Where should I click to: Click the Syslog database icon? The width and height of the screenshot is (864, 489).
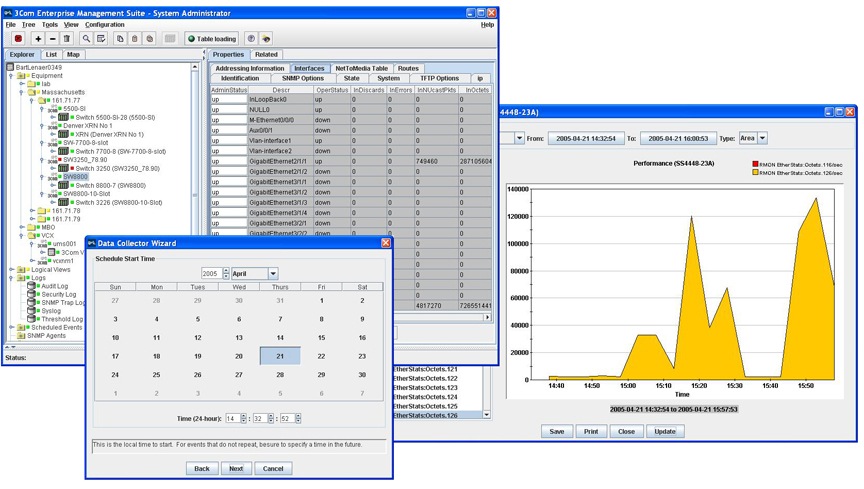point(31,310)
